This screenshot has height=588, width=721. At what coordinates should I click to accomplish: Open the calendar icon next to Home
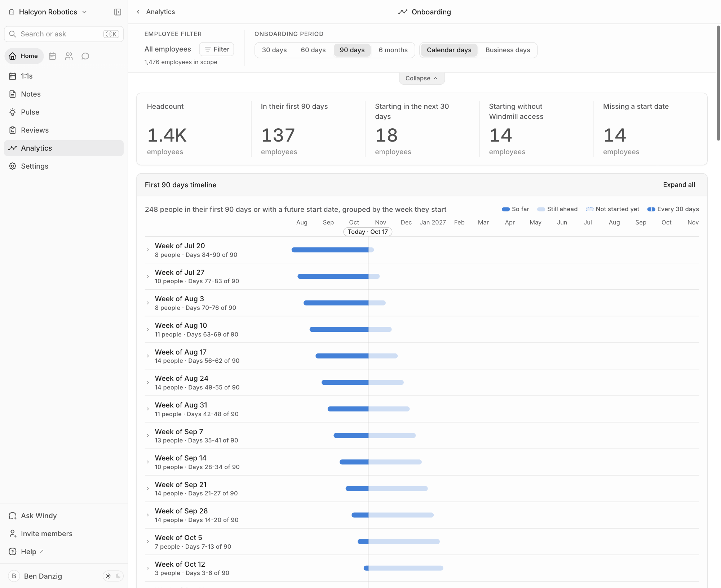(52, 56)
